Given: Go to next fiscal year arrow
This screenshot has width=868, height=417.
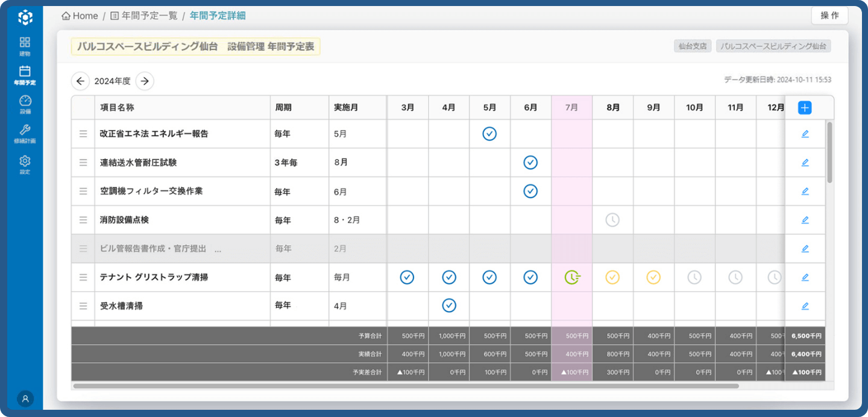Looking at the screenshot, I should pyautogui.click(x=145, y=81).
